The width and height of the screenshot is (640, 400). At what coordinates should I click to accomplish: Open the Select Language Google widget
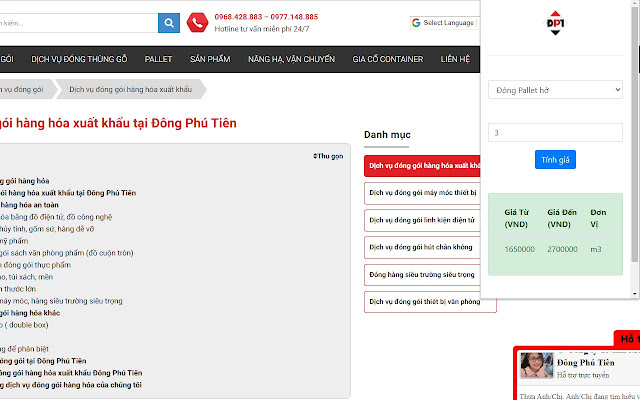444,23
